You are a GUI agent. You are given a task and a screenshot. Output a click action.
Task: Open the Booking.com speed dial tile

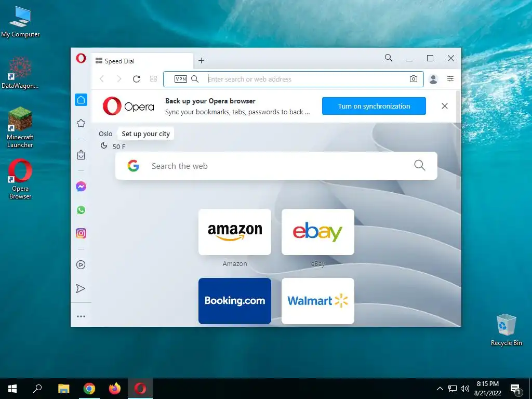[x=235, y=301]
